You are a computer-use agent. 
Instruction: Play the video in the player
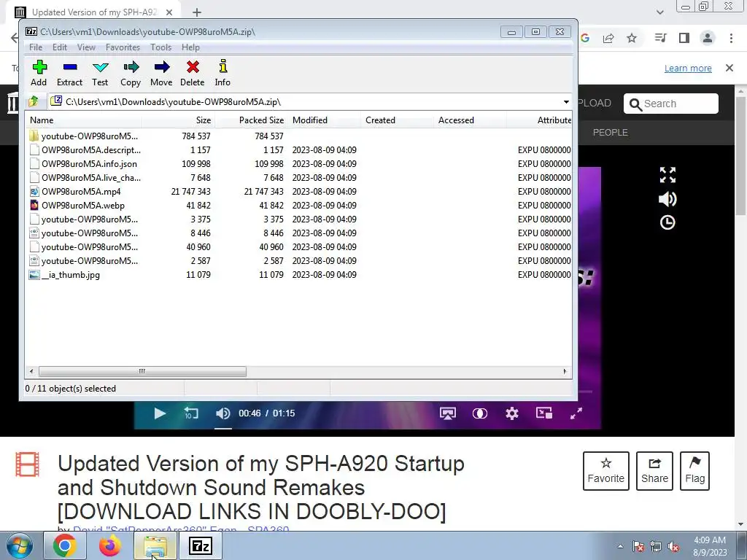pos(160,413)
